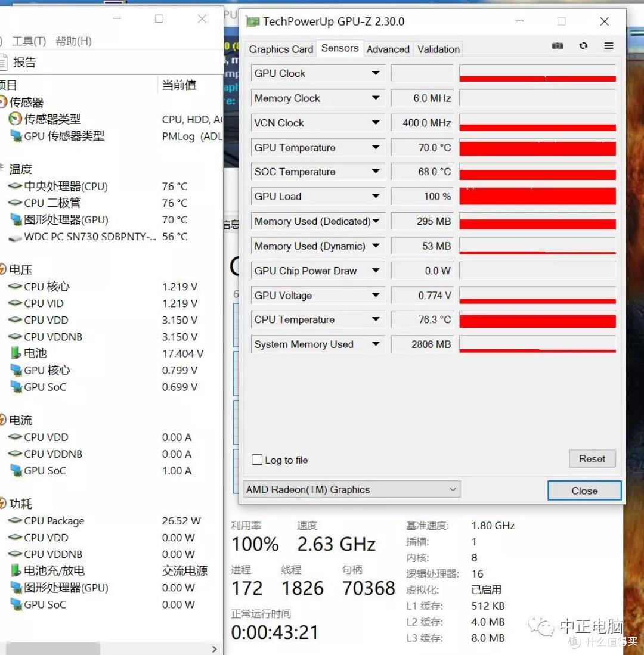The image size is (644, 655).
Task: Open the Memory Used (Dedicated) dropdown
Action: click(x=376, y=221)
